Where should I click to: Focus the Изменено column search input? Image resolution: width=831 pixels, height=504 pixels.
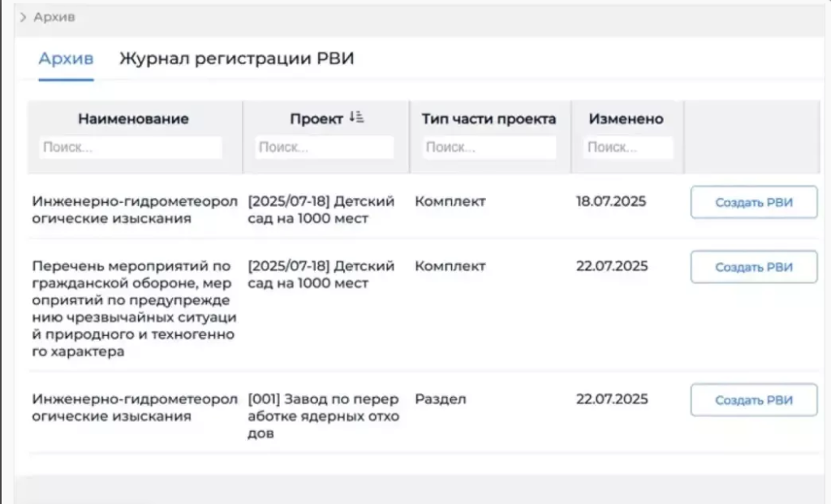pos(627,148)
